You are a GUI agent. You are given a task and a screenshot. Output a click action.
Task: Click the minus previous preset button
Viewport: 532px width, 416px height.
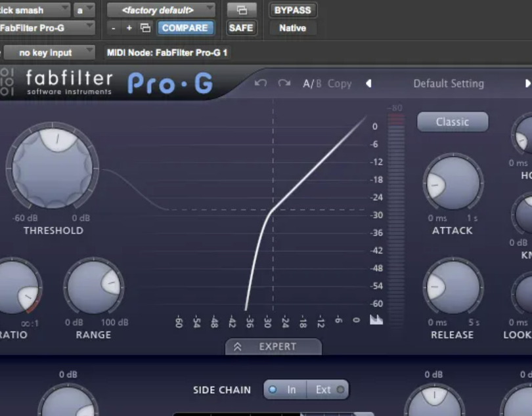[114, 28]
